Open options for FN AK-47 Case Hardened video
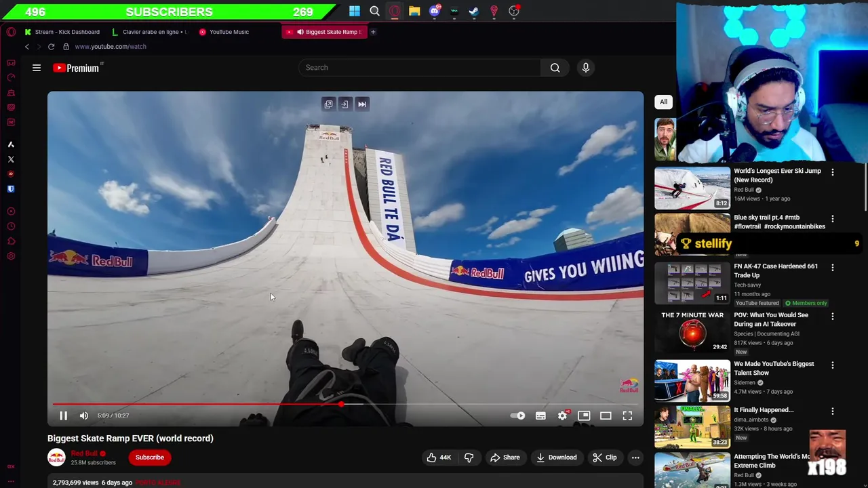The image size is (868, 488). click(x=832, y=268)
